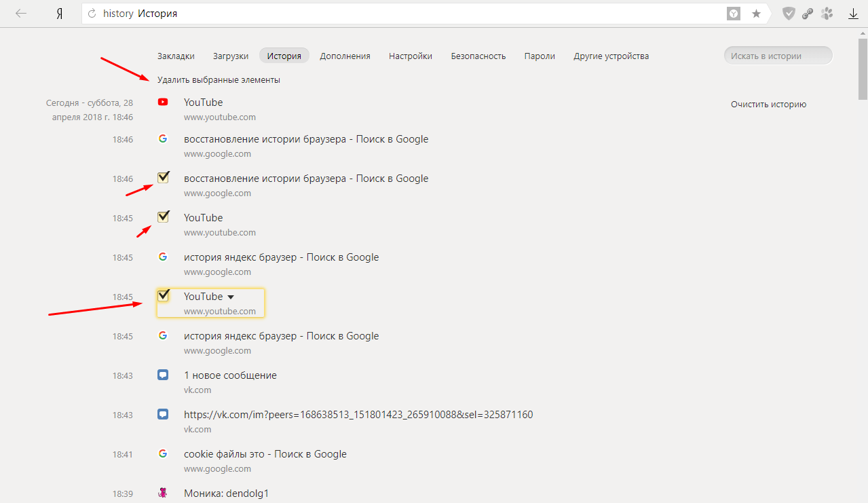Click the YouTube favicon at 18:46
This screenshot has height=503, width=868.
click(163, 103)
